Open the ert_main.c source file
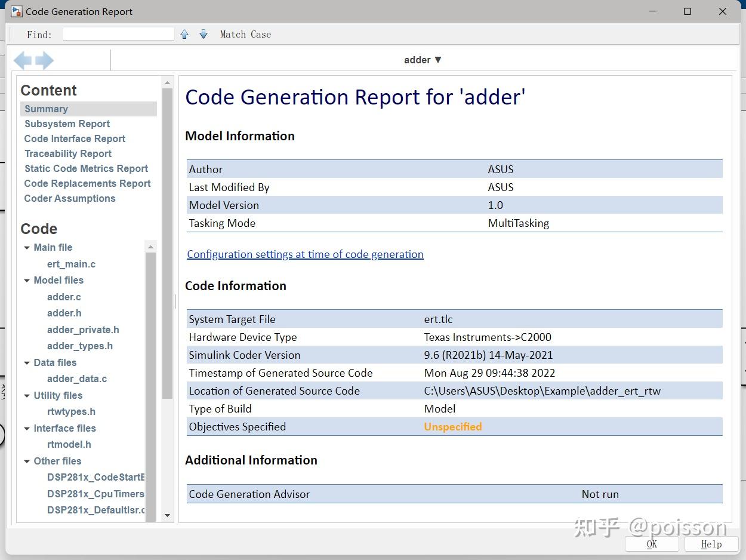This screenshot has height=560, width=746. tap(71, 264)
